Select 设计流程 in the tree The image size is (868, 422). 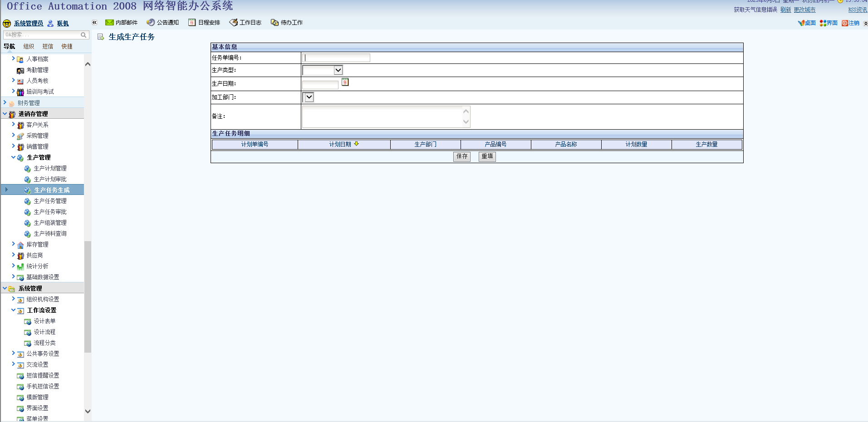point(44,332)
